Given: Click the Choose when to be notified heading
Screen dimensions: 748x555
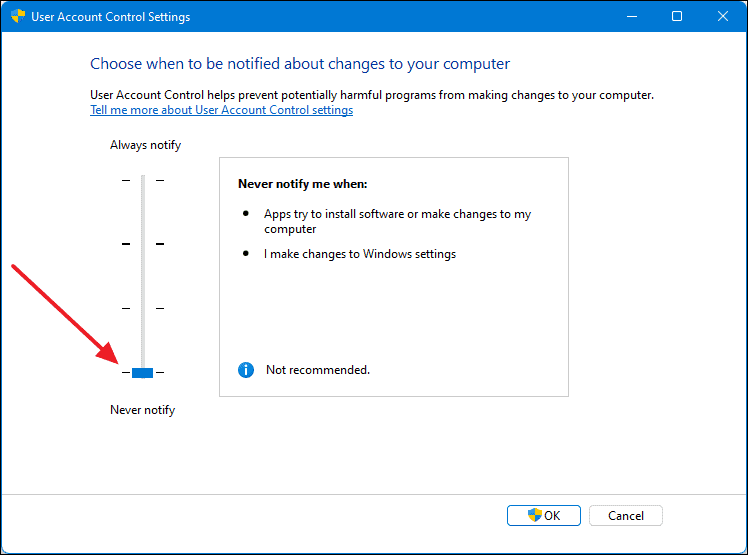Looking at the screenshot, I should [300, 64].
